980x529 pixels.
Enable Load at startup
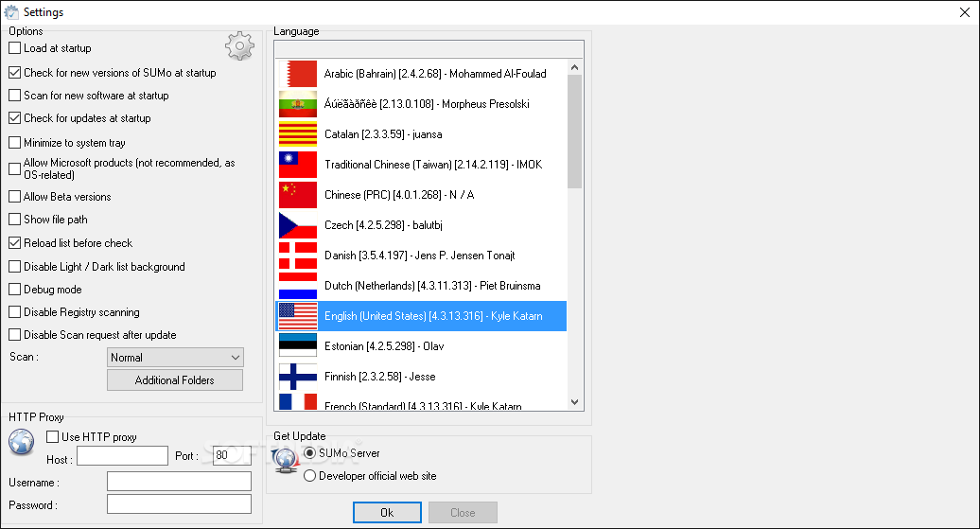pyautogui.click(x=15, y=48)
